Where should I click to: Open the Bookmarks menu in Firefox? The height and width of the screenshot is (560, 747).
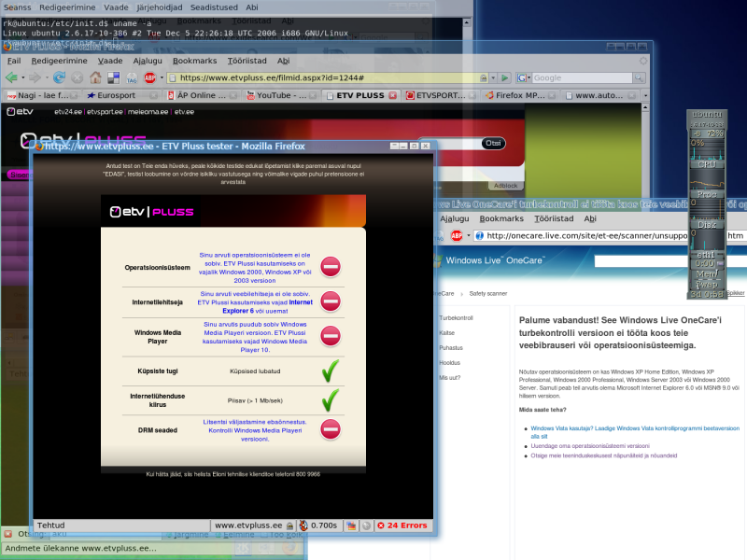pos(194,61)
